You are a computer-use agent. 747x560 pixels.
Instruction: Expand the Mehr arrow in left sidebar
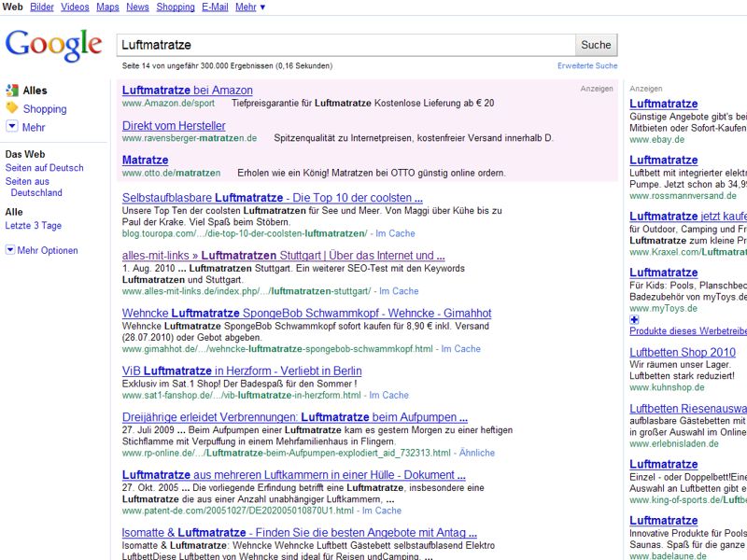(12, 127)
